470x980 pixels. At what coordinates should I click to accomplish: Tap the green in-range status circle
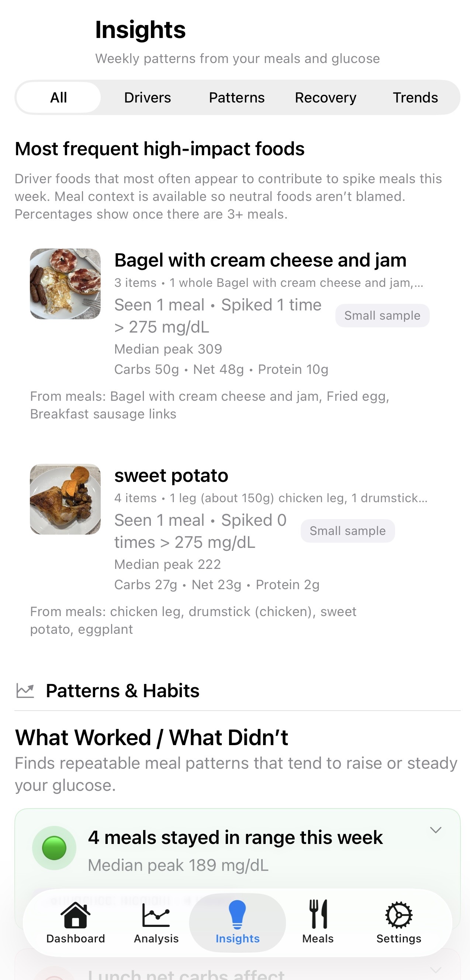tap(54, 848)
